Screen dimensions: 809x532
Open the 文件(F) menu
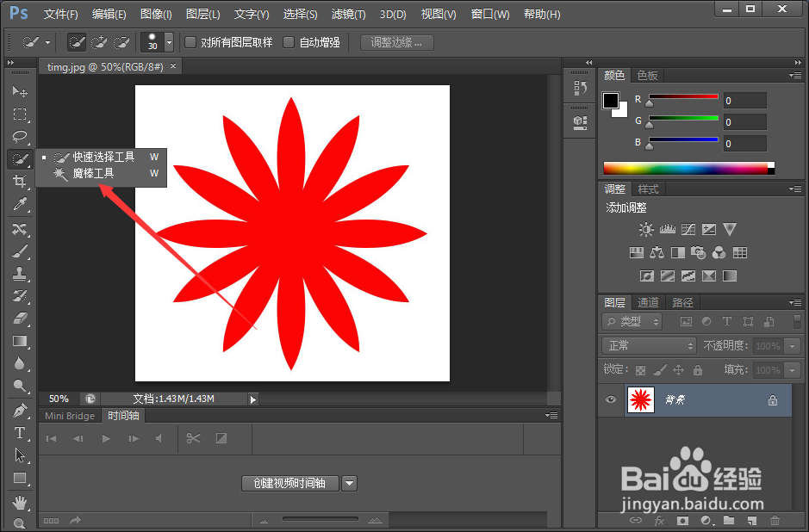[61, 14]
